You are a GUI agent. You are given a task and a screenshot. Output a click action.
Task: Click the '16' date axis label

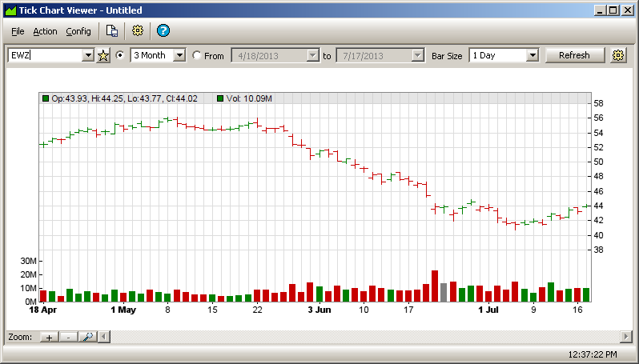point(577,310)
